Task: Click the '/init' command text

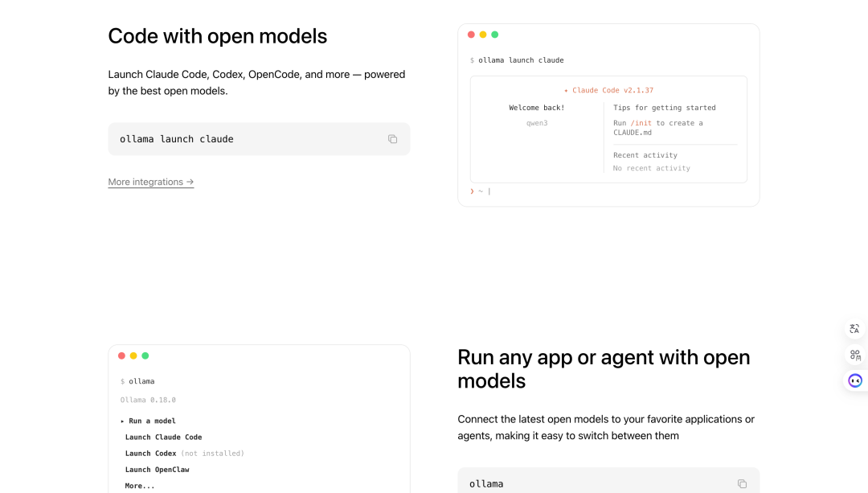Action: click(641, 123)
